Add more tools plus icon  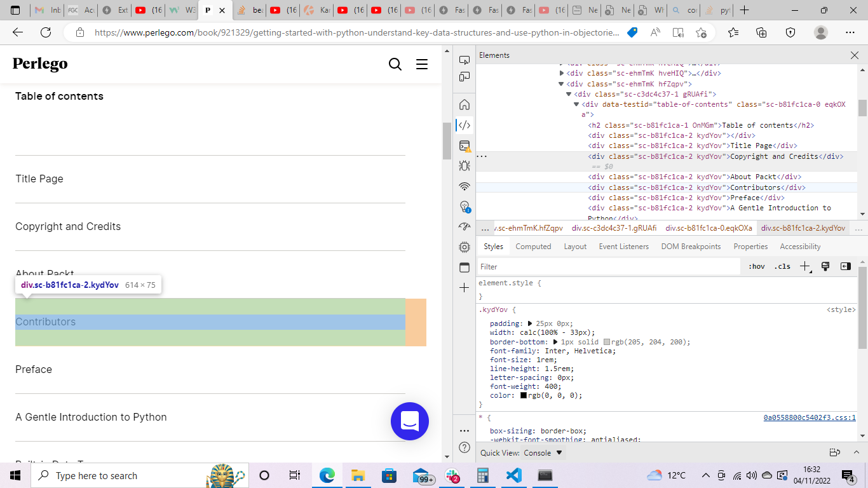[465, 288]
